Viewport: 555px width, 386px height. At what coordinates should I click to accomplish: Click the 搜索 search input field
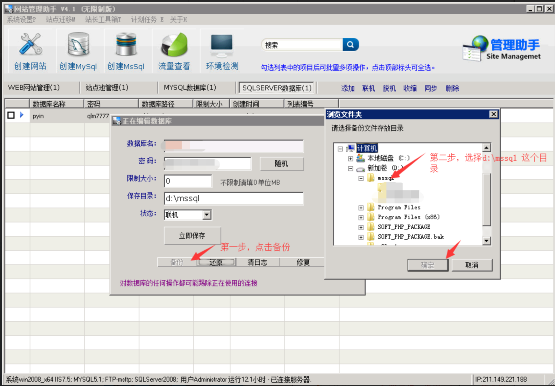tap(303, 45)
